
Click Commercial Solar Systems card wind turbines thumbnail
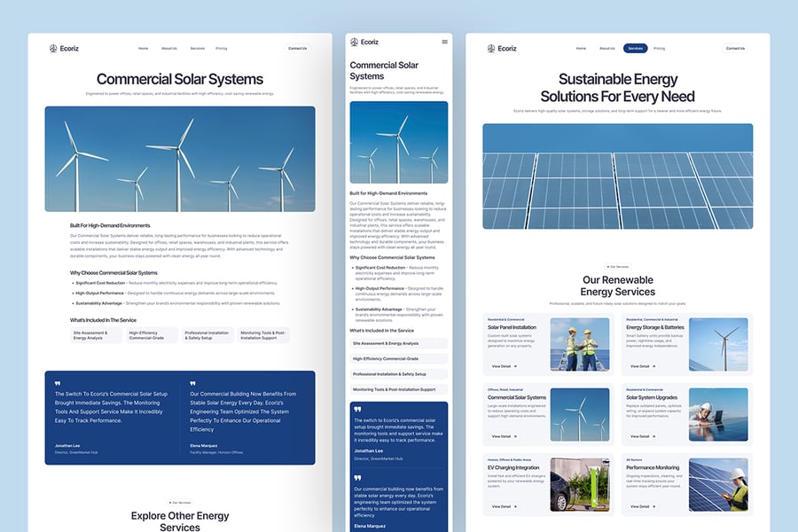580,414
